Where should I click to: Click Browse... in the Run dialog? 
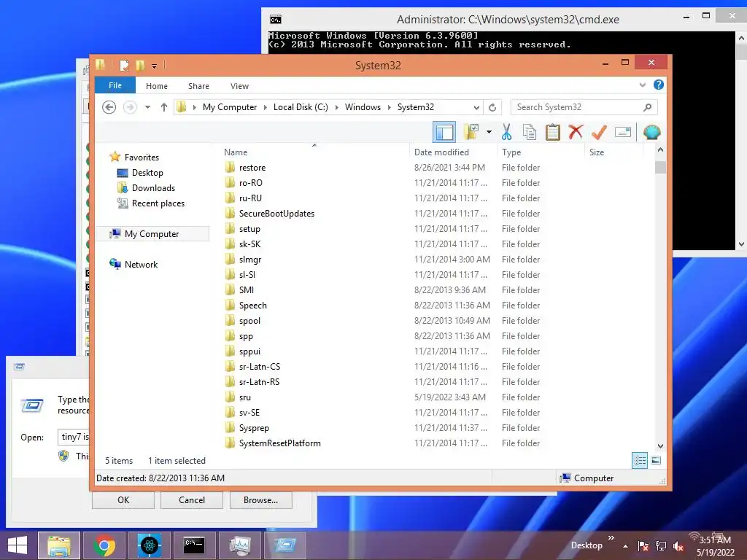point(260,500)
